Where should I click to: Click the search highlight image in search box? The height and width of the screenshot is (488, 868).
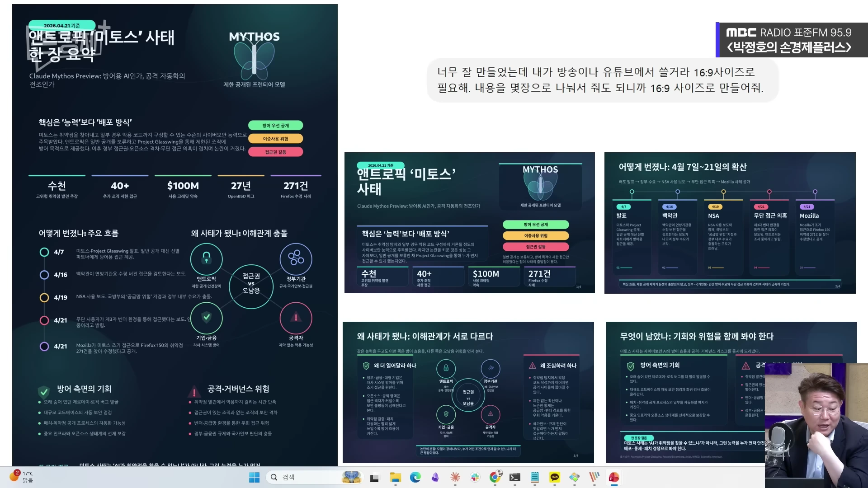click(351, 477)
